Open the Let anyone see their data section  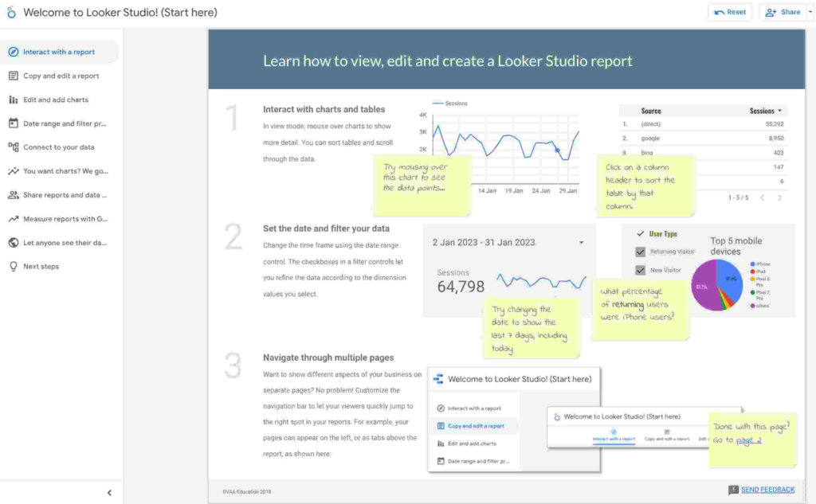(x=13, y=243)
